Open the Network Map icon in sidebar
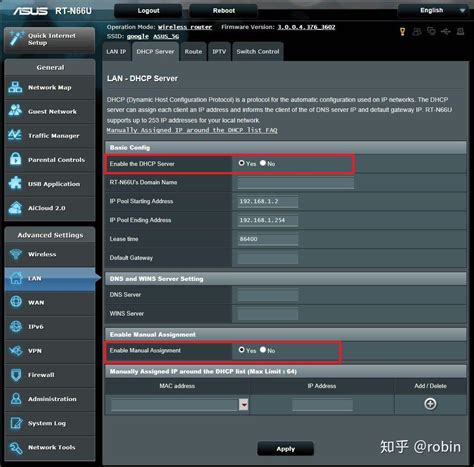Image resolution: width=474 pixels, height=467 pixels. coord(15,87)
